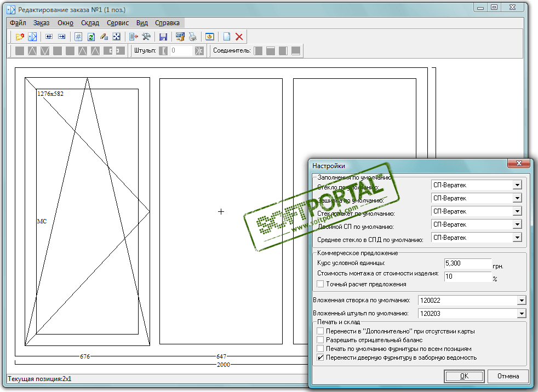The width and height of the screenshot is (538, 392).
Task: Open the Справка menu
Action: [x=167, y=22]
